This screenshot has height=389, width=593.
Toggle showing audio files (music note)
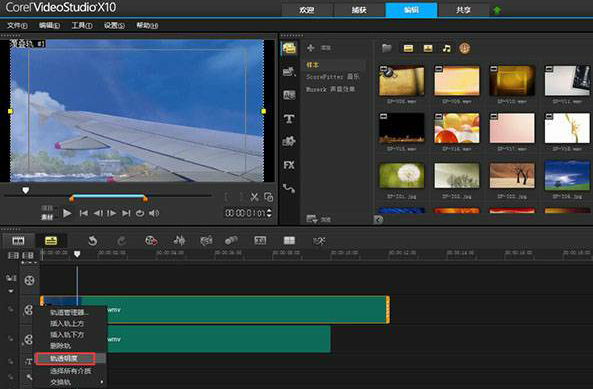click(447, 48)
